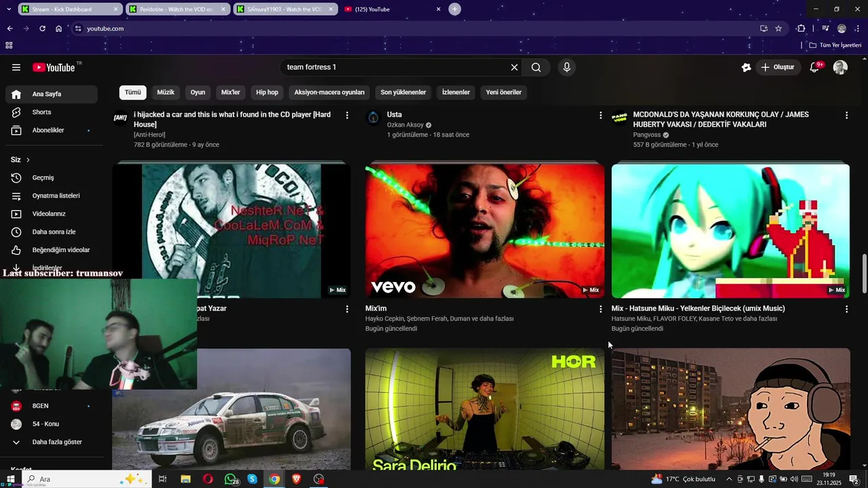Image resolution: width=868 pixels, height=488 pixels.
Task: Select the Müzik filter chip
Action: 165,92
